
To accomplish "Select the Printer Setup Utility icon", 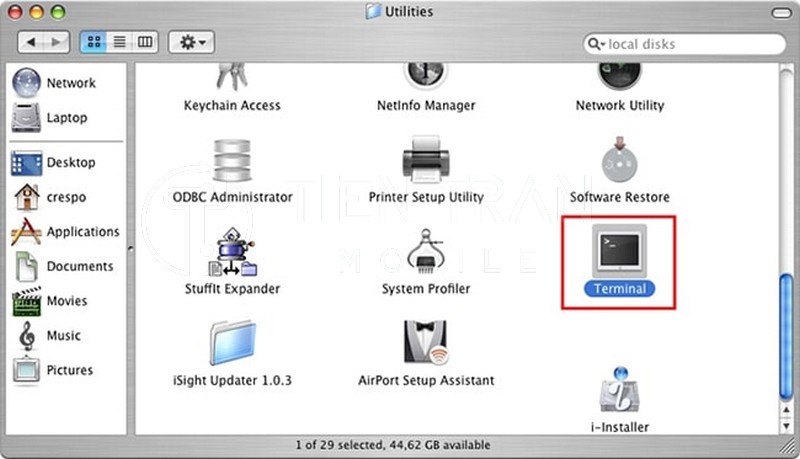I will 426,160.
